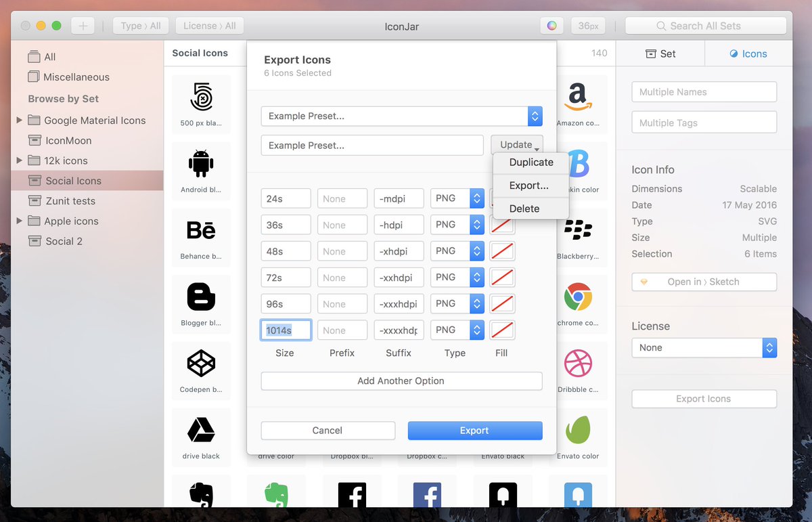Click the preset name text field
Viewport: 812px width, 522px height.
click(372, 145)
